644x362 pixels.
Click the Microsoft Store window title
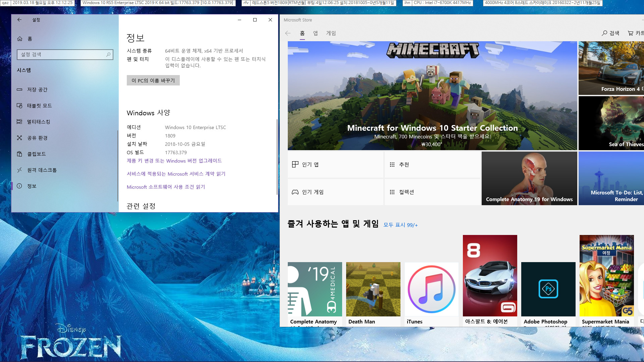[x=298, y=20]
